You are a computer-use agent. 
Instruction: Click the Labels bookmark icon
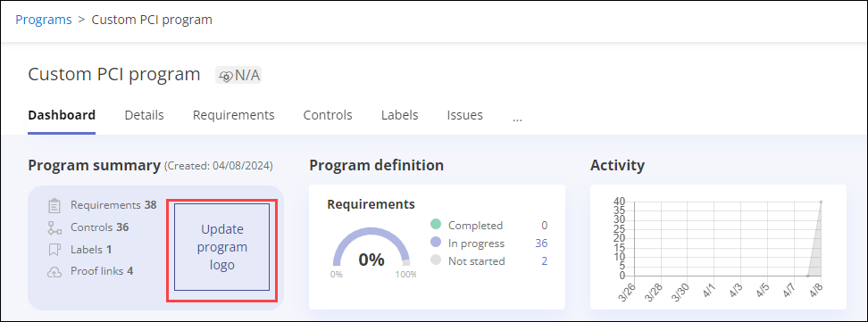tap(54, 250)
